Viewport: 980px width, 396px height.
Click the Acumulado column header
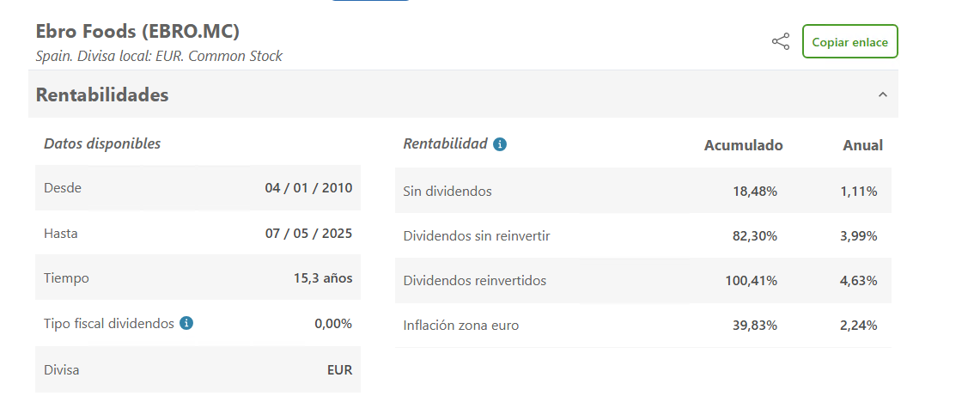(x=743, y=145)
